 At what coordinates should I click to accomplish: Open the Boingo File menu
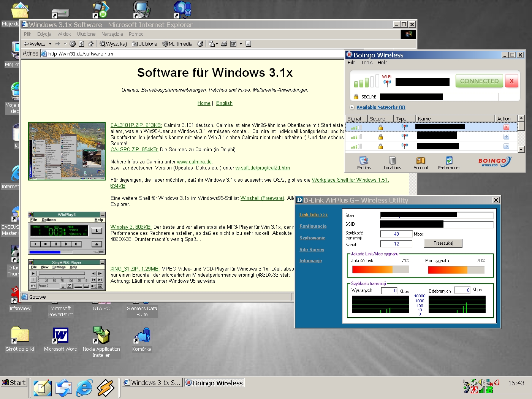pos(351,63)
